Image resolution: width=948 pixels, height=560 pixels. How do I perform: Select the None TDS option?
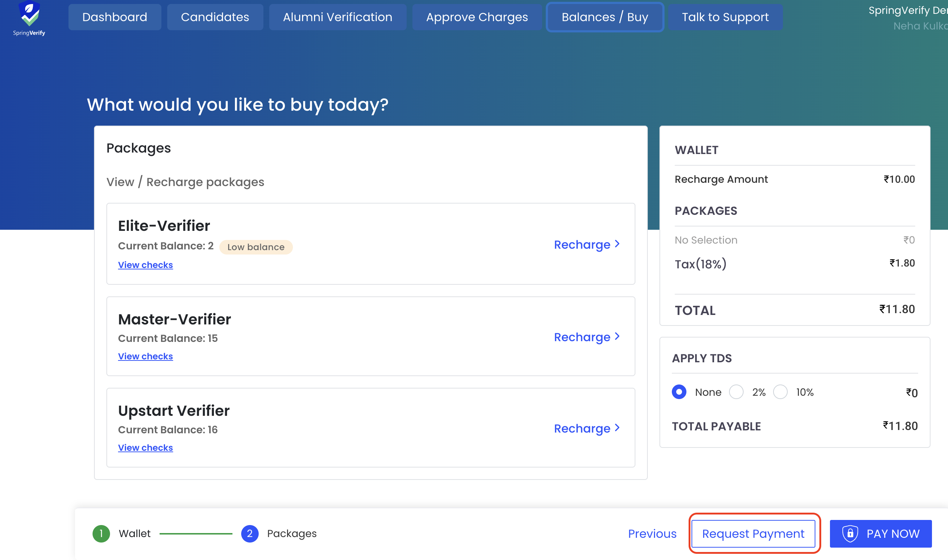[679, 392]
